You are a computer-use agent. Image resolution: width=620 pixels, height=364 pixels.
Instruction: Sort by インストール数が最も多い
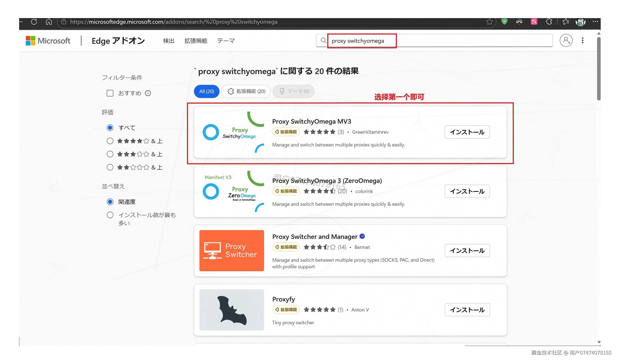(x=110, y=215)
